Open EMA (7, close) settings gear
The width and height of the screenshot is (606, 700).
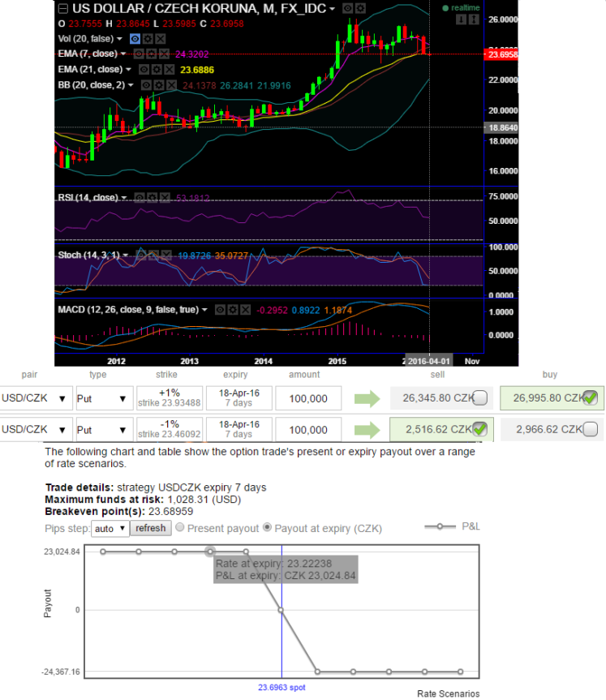[152, 54]
